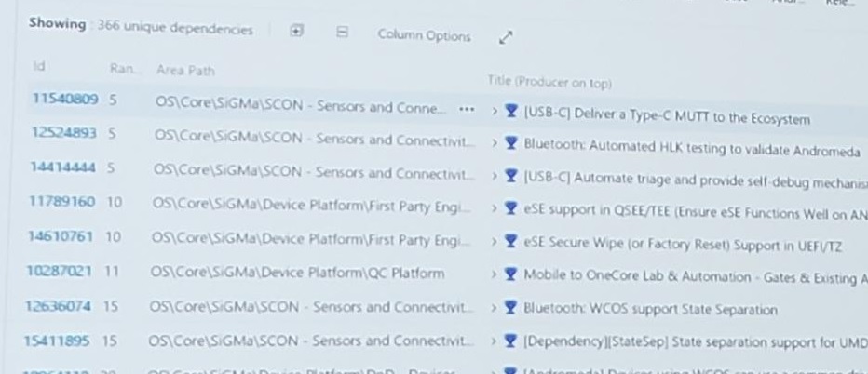This screenshot has width=868, height=374.
Task: Open work item 12636074
Action: [x=58, y=306]
